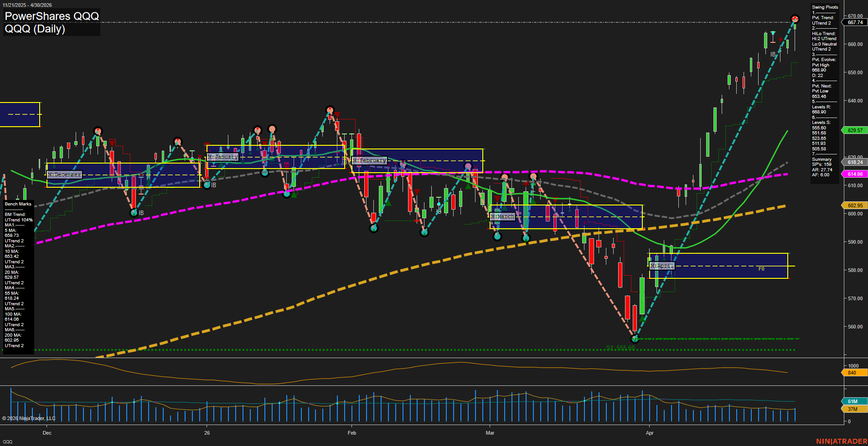Click the Lo:0 Neutral line

click(x=824, y=44)
